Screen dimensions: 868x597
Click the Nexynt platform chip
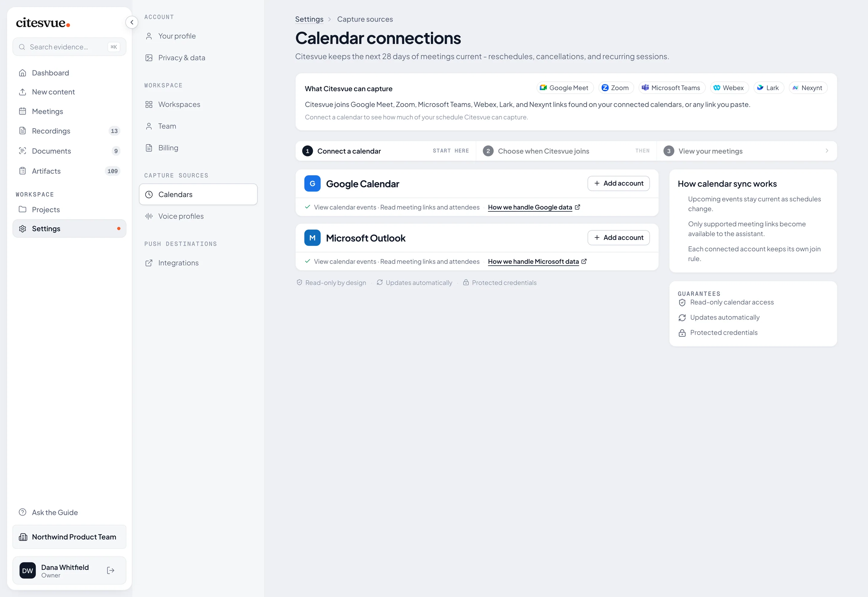tap(808, 88)
